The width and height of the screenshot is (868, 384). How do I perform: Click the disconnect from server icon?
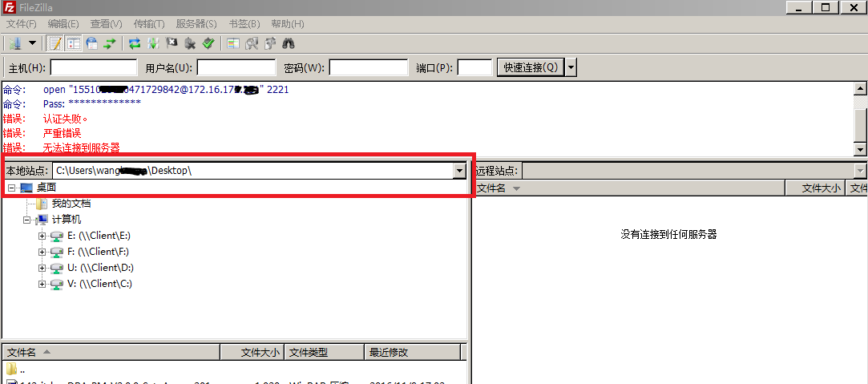click(x=190, y=43)
